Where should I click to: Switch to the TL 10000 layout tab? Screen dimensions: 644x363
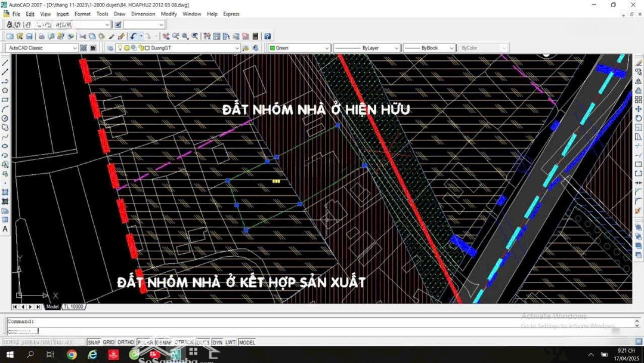click(x=73, y=307)
